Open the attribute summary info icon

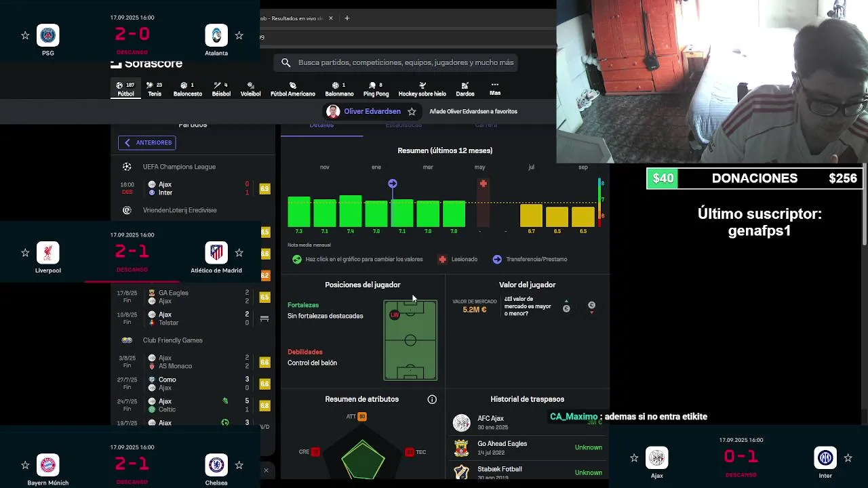click(x=432, y=399)
